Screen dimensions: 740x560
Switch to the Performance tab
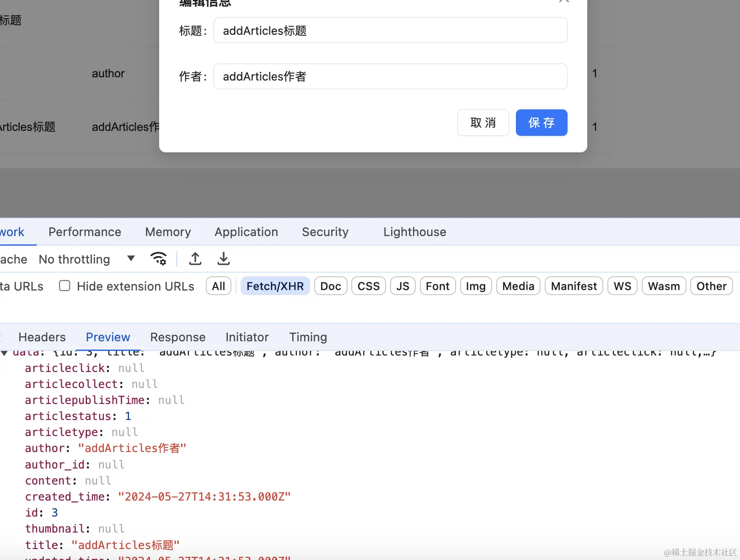coord(85,232)
